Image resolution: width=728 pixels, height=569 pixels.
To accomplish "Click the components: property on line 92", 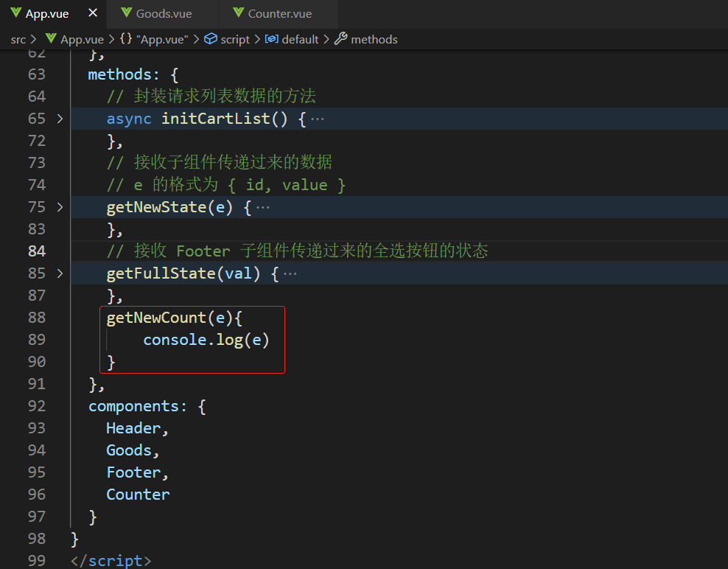I will click(138, 406).
